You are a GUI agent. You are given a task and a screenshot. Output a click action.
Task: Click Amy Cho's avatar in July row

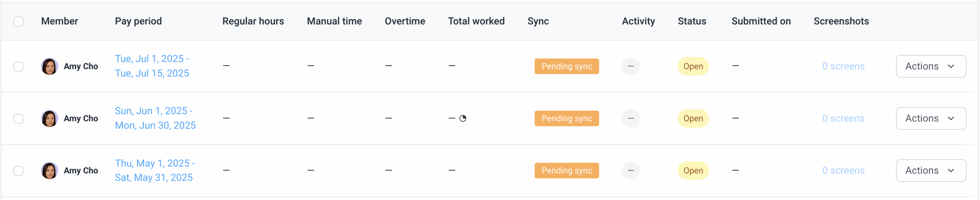coord(49,66)
